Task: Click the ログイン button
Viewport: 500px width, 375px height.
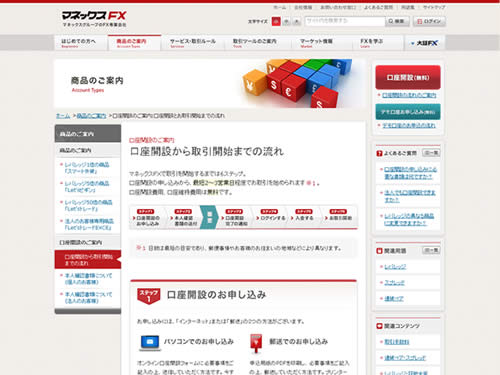Action: point(429,21)
